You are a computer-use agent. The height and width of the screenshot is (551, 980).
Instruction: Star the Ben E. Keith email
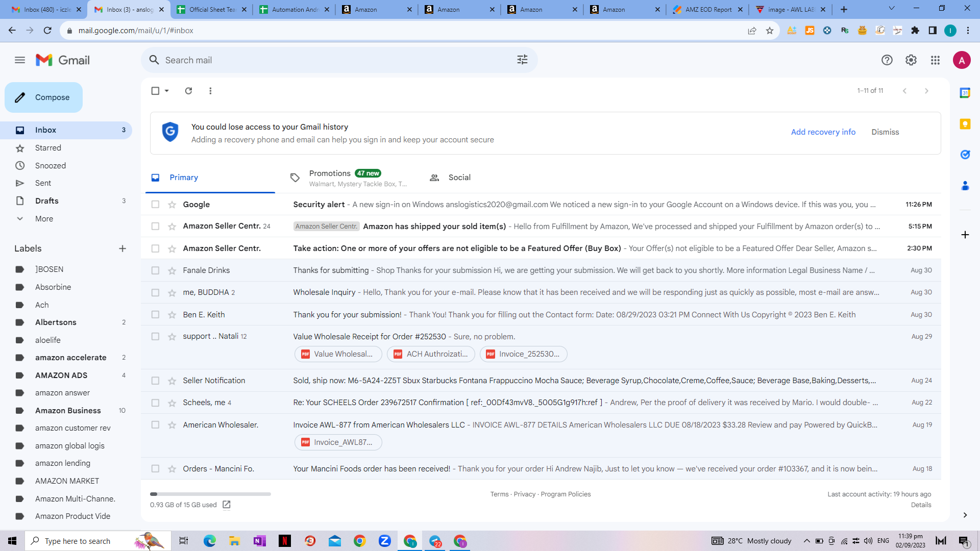pos(172,315)
